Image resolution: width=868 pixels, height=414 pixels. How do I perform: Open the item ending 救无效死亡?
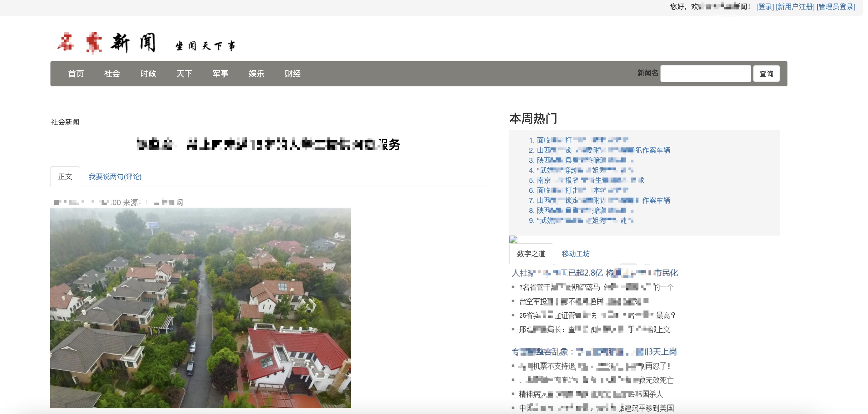[596, 381]
